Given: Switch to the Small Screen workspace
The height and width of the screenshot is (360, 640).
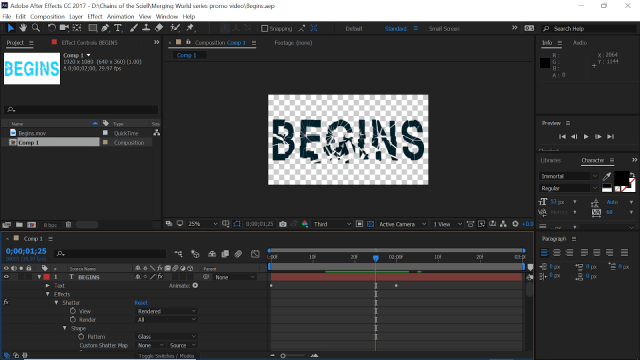Looking at the screenshot, I should (444, 29).
